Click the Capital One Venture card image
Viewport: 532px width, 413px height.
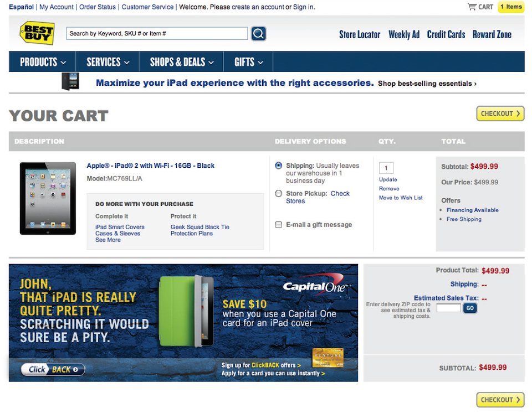coord(328,357)
